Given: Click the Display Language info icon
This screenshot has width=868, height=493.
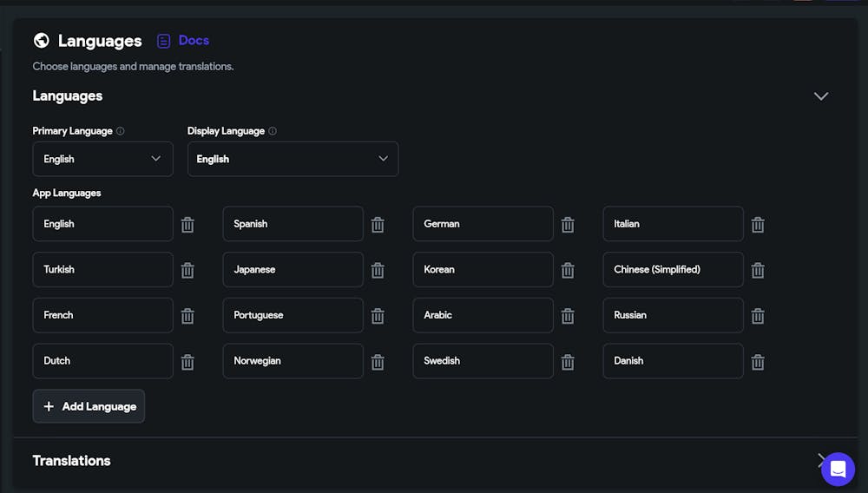Looking at the screenshot, I should click(273, 131).
